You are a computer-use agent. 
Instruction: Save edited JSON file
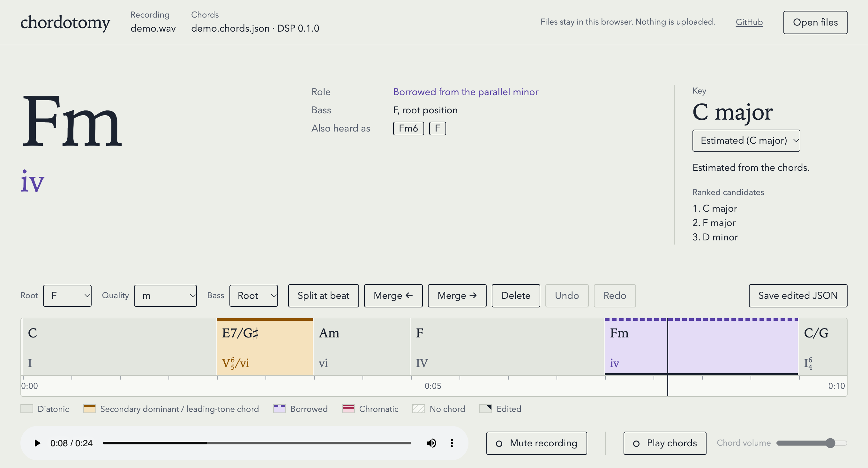pyautogui.click(x=797, y=296)
